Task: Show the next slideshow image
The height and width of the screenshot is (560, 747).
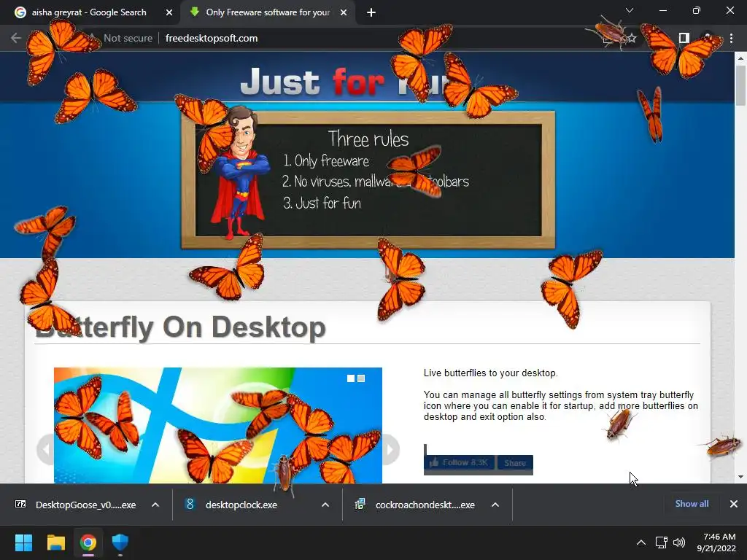Action: [x=390, y=449]
